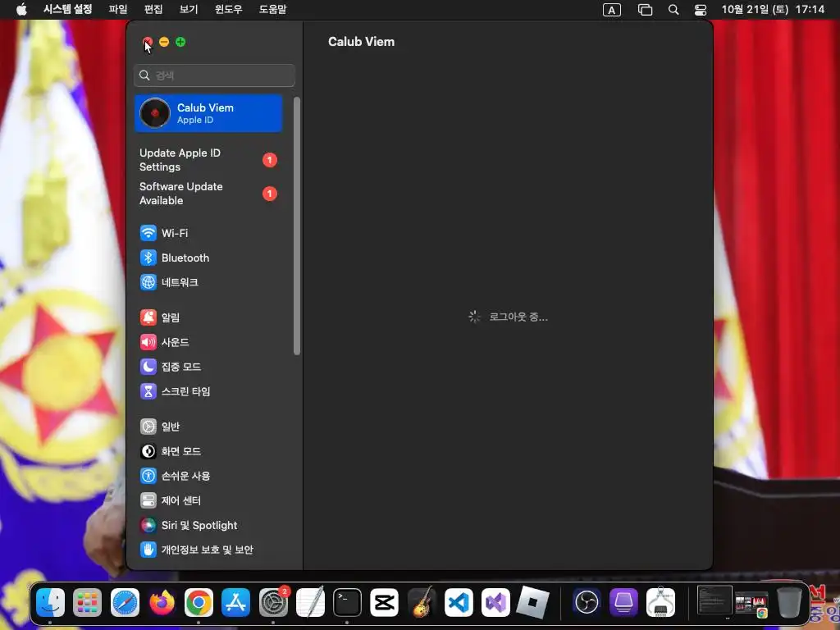Screen dimensions: 840x630
Task: Open Launchpad from the Dock
Action: (87, 602)
